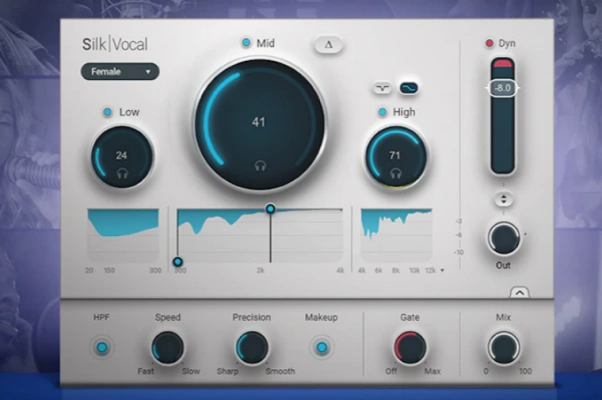Viewport: 602px width, 400px height.
Task: Solo the Mid band with headphone icon
Action: (261, 166)
